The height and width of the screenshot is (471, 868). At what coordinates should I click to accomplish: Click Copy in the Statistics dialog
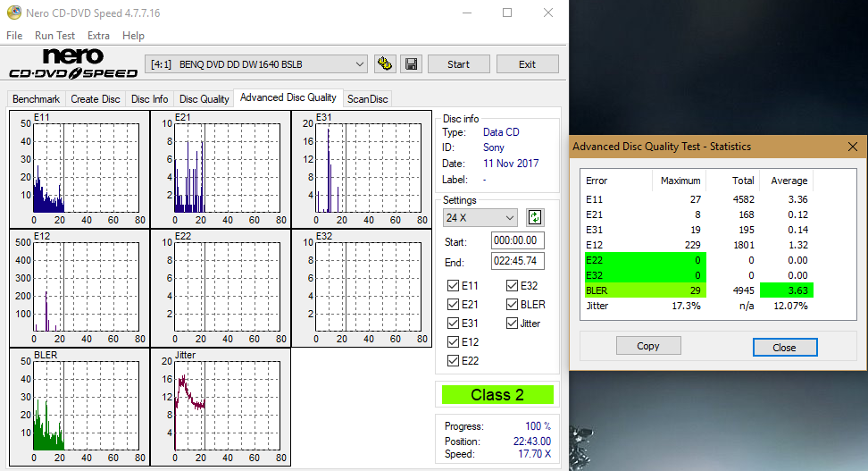648,346
